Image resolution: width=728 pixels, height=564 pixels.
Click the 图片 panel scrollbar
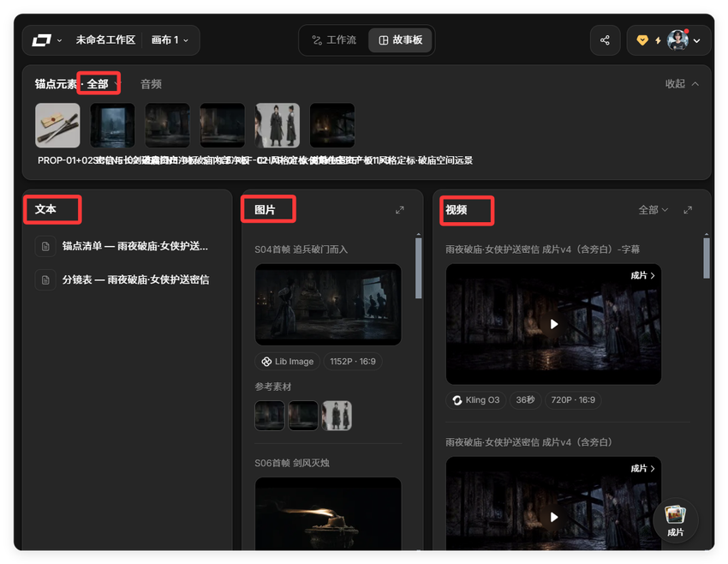pyautogui.click(x=418, y=268)
